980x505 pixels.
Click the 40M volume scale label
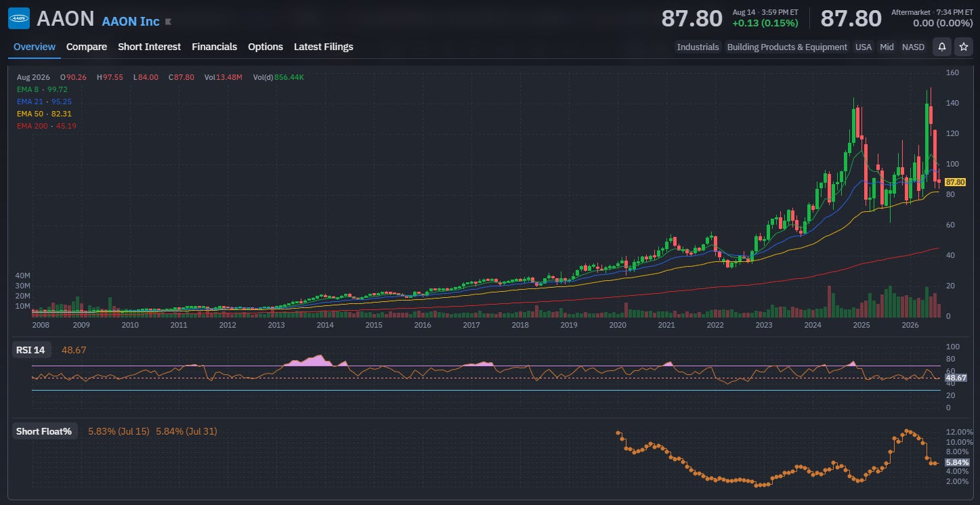click(x=22, y=276)
